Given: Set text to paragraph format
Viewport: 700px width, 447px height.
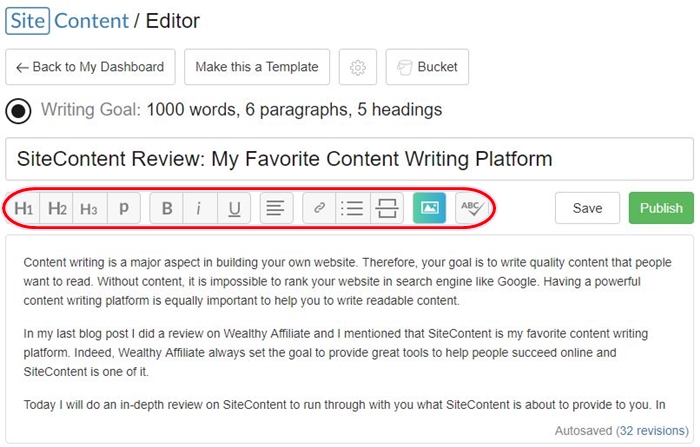Looking at the screenshot, I should (x=124, y=208).
